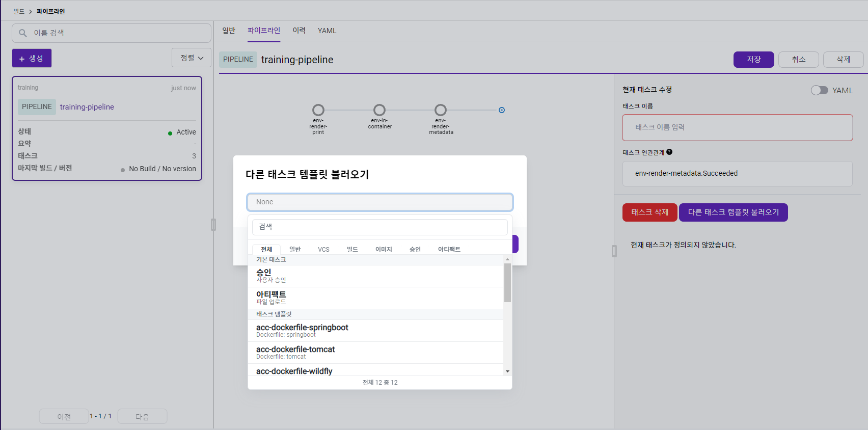Click the env-render-print pipeline node

pos(318,110)
